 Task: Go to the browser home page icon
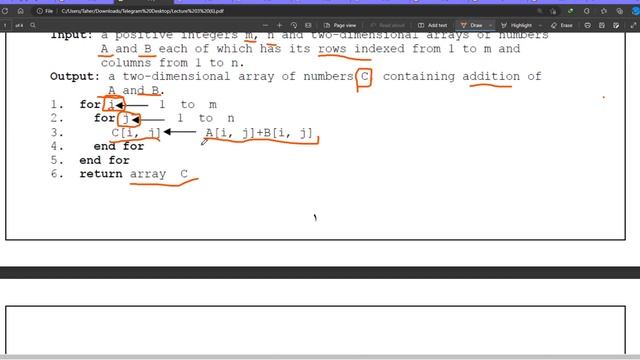pos(20,11)
